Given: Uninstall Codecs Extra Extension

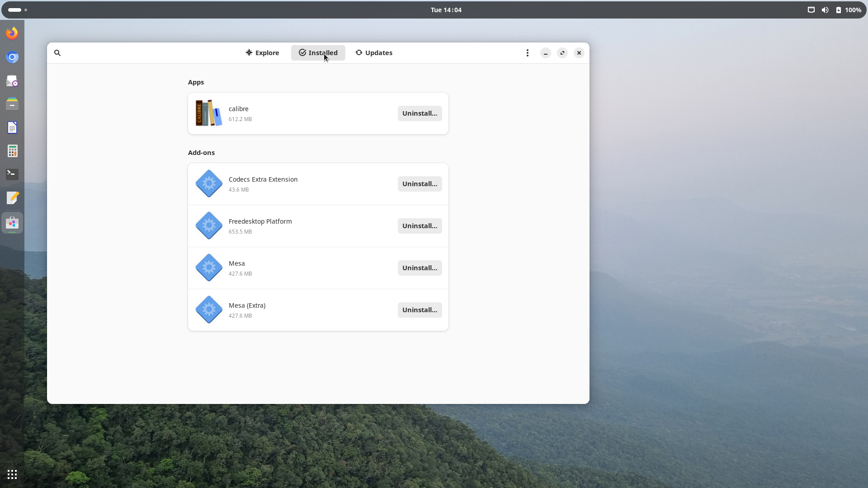Looking at the screenshot, I should tap(420, 184).
